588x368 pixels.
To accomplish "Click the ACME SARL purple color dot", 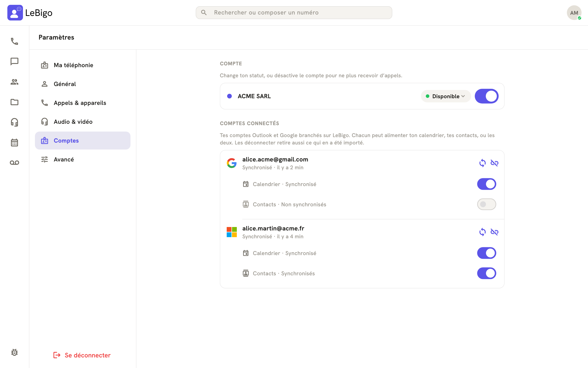I will [229, 96].
